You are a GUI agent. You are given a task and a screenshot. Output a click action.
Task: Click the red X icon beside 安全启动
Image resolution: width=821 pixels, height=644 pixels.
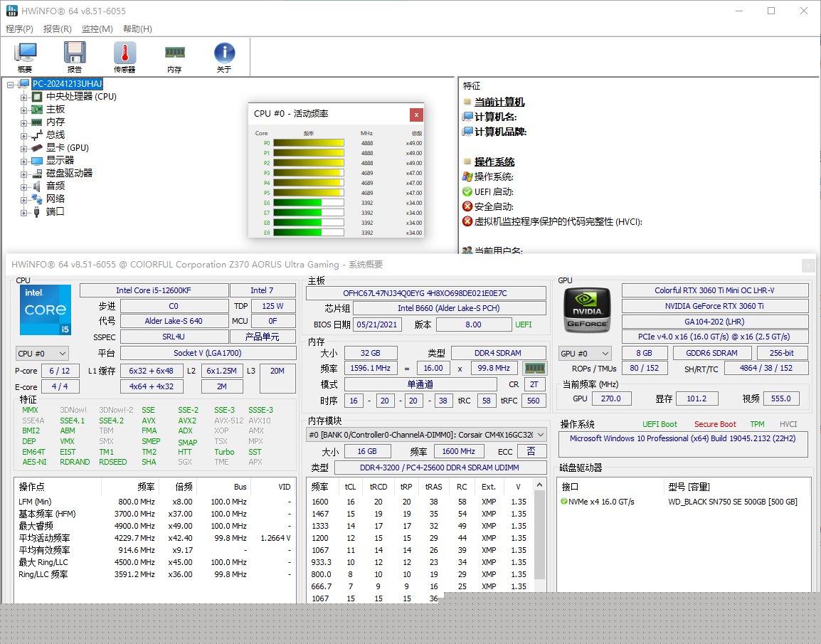(x=467, y=206)
